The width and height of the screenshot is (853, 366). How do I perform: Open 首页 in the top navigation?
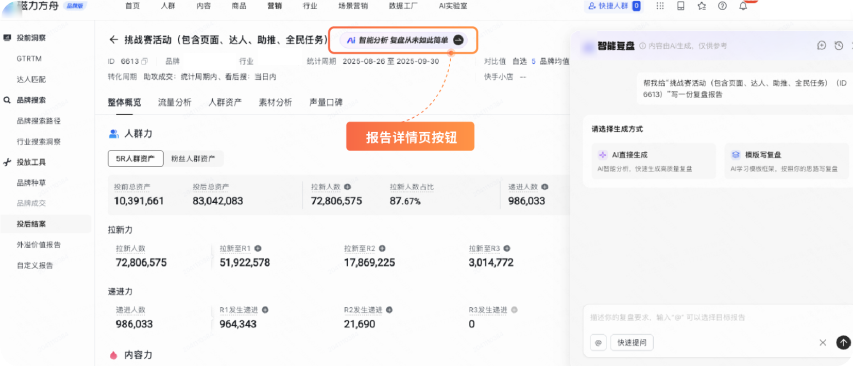132,6
